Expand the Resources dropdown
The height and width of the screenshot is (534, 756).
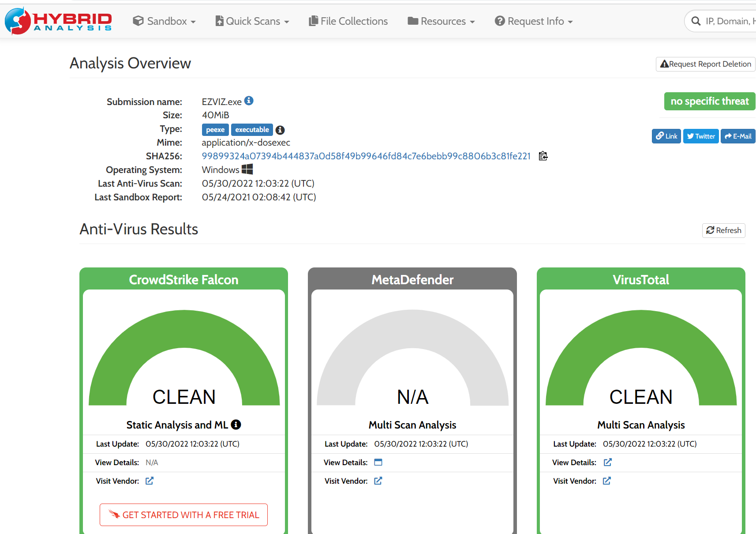441,21
